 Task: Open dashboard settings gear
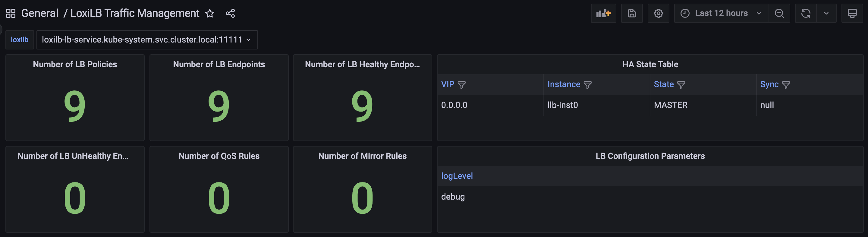click(658, 13)
